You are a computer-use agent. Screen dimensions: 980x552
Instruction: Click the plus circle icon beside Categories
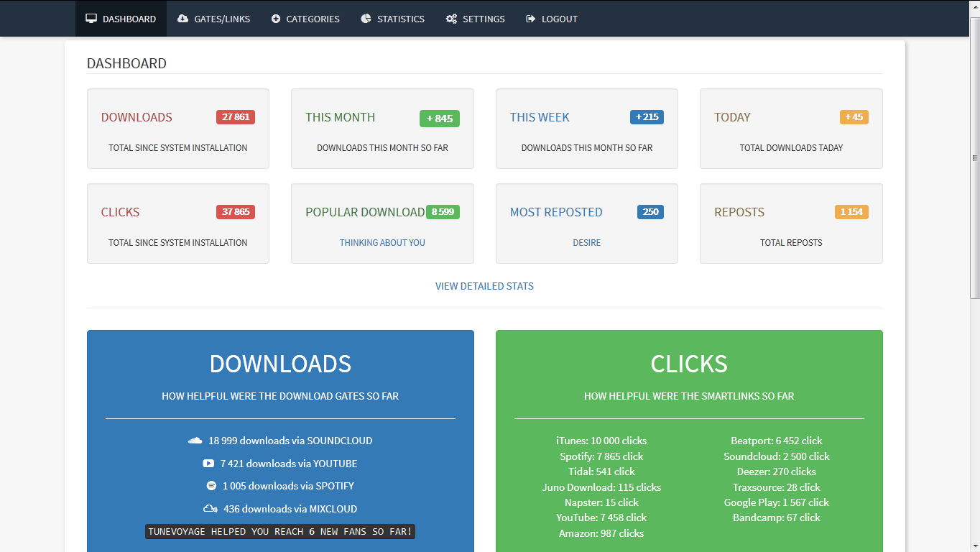(x=276, y=19)
